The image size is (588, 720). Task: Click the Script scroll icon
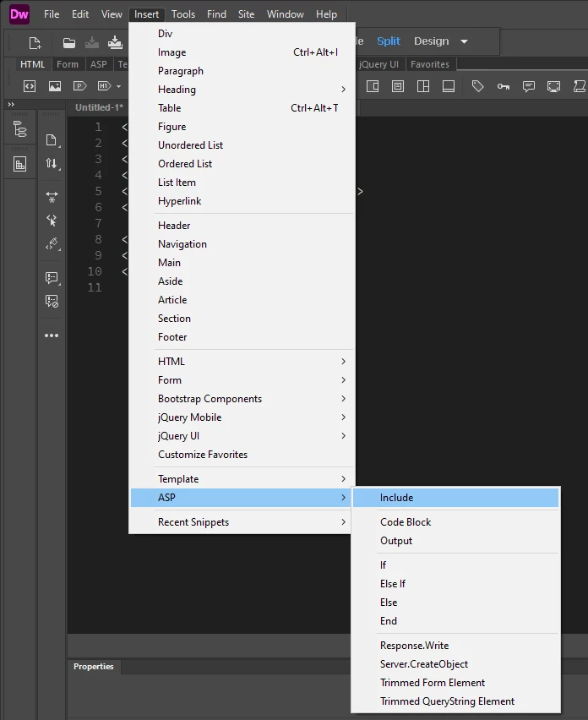580,86
